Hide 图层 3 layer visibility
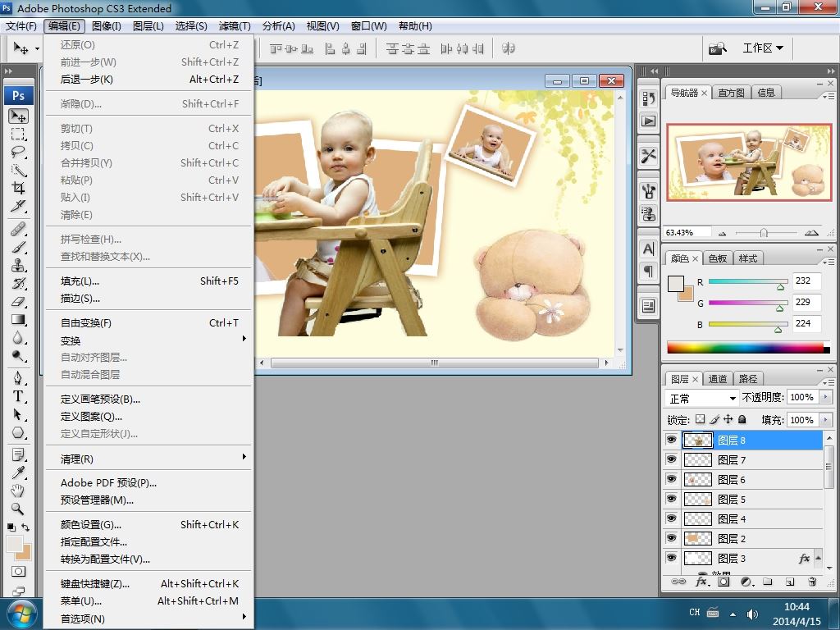The image size is (840, 630). (671, 558)
